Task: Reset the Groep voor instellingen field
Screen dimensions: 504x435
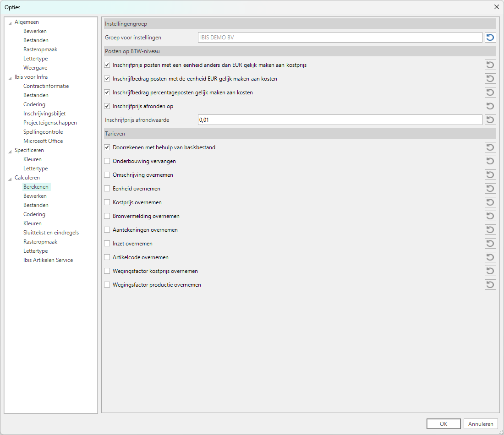Action: (490, 38)
